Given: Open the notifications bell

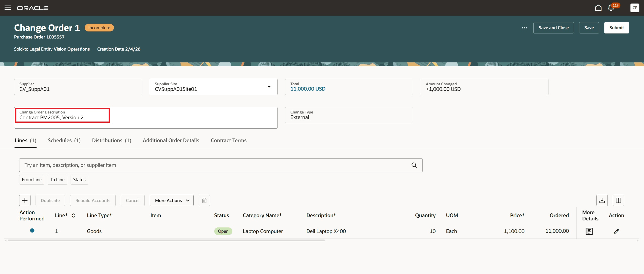Looking at the screenshot, I should pyautogui.click(x=611, y=8).
